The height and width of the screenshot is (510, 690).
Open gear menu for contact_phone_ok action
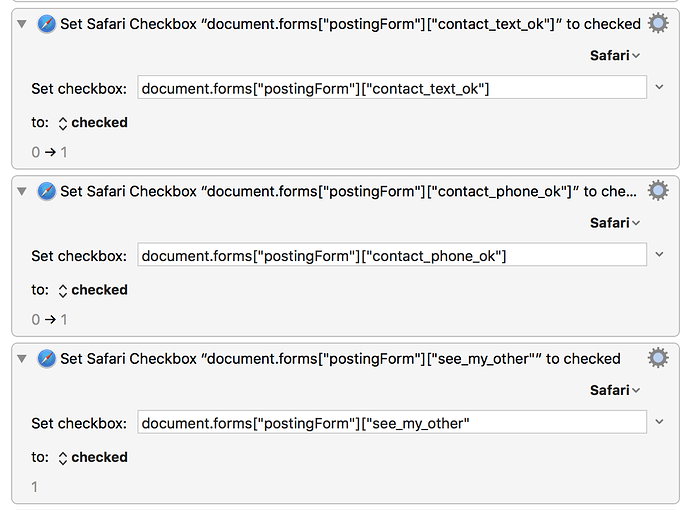point(658,191)
